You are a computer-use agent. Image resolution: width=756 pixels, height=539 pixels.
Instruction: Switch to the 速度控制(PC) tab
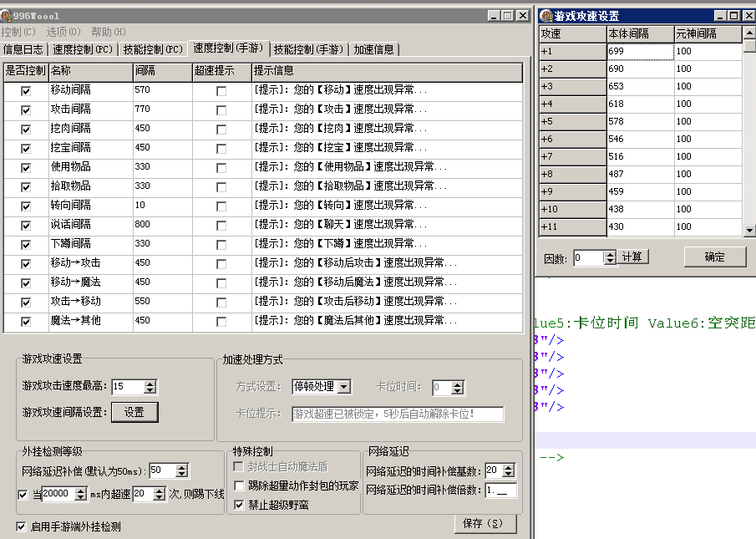83,49
